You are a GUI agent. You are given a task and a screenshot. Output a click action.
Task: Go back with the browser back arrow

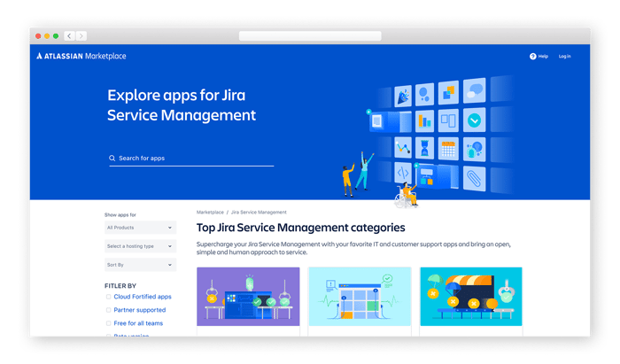pos(70,36)
